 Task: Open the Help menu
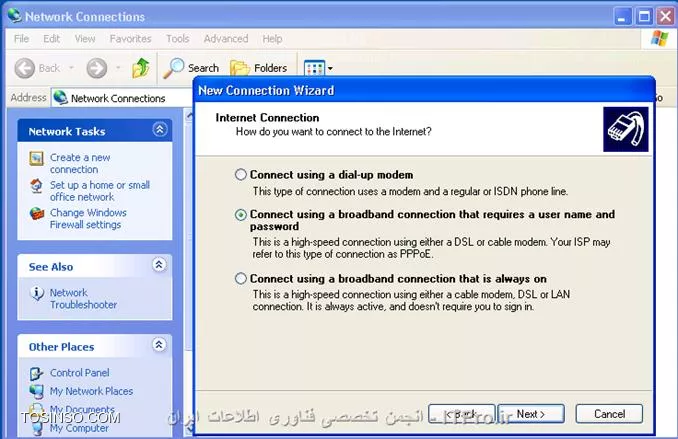272,39
